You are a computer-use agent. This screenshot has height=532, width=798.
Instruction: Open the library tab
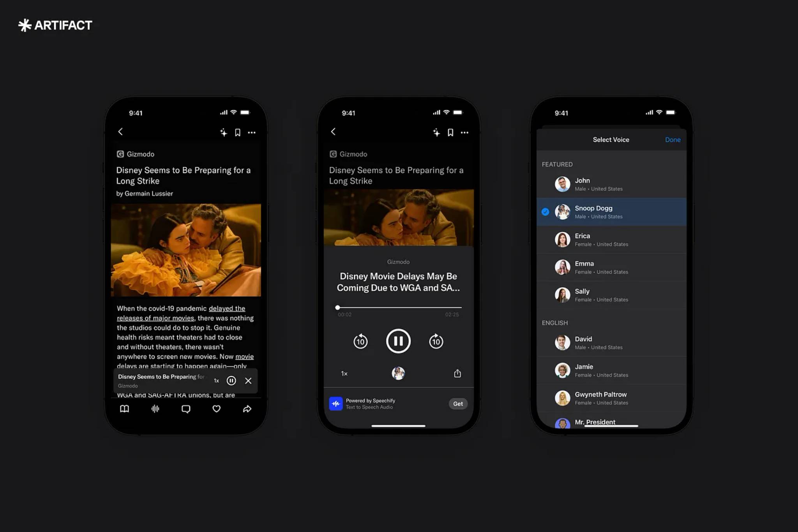pyautogui.click(x=125, y=408)
